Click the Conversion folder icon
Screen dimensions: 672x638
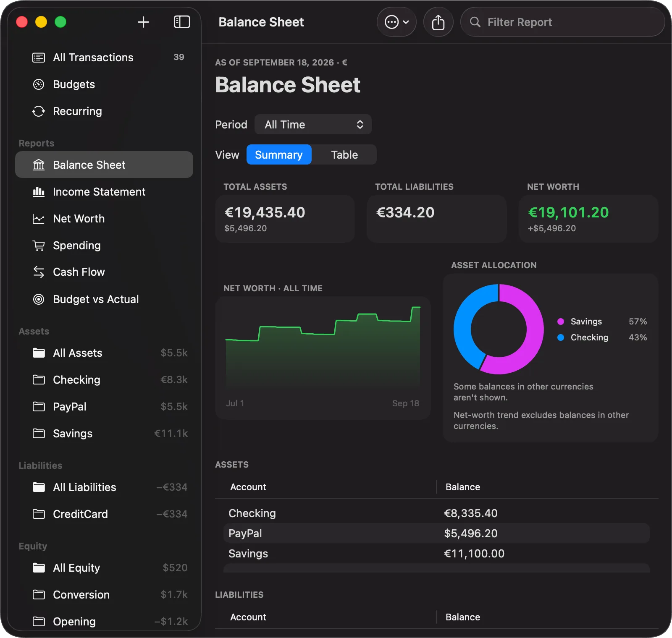pyautogui.click(x=39, y=595)
